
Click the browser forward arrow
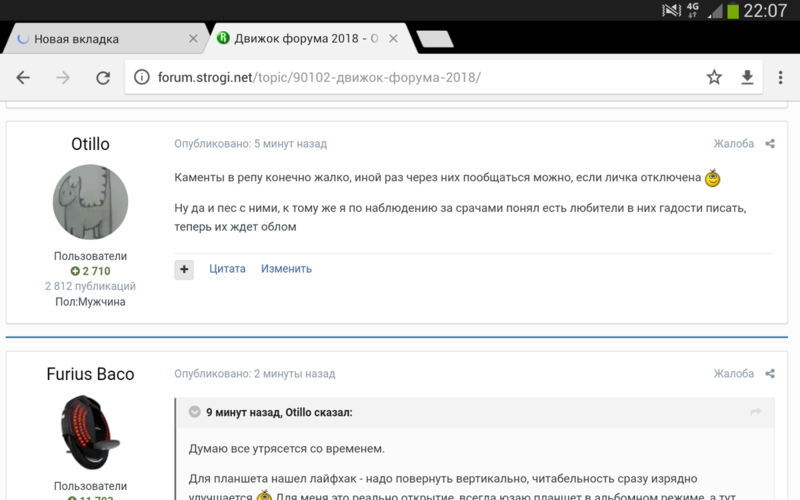click(63, 78)
